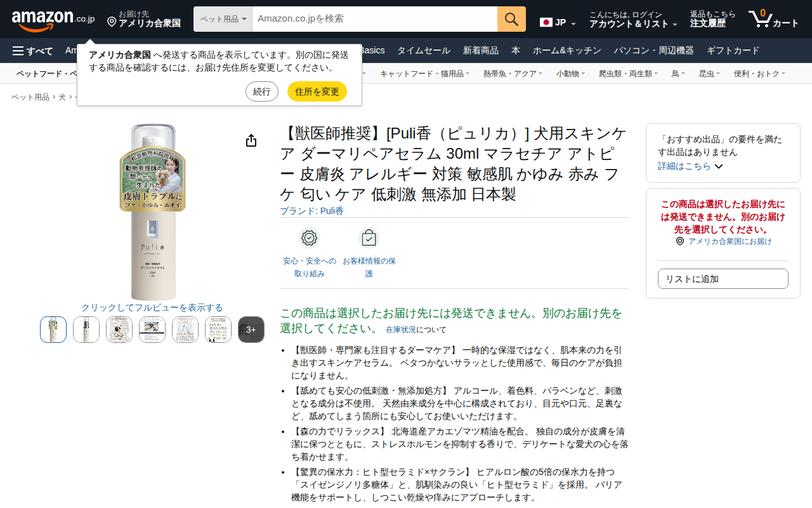Open 返品もこちら 注文履歴
This screenshot has height=508, width=812.
(713, 19)
